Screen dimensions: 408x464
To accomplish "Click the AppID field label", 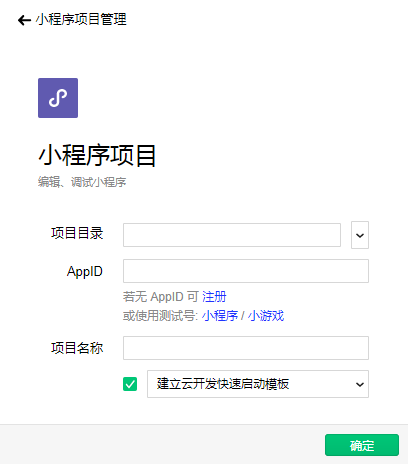I will [x=85, y=271].
